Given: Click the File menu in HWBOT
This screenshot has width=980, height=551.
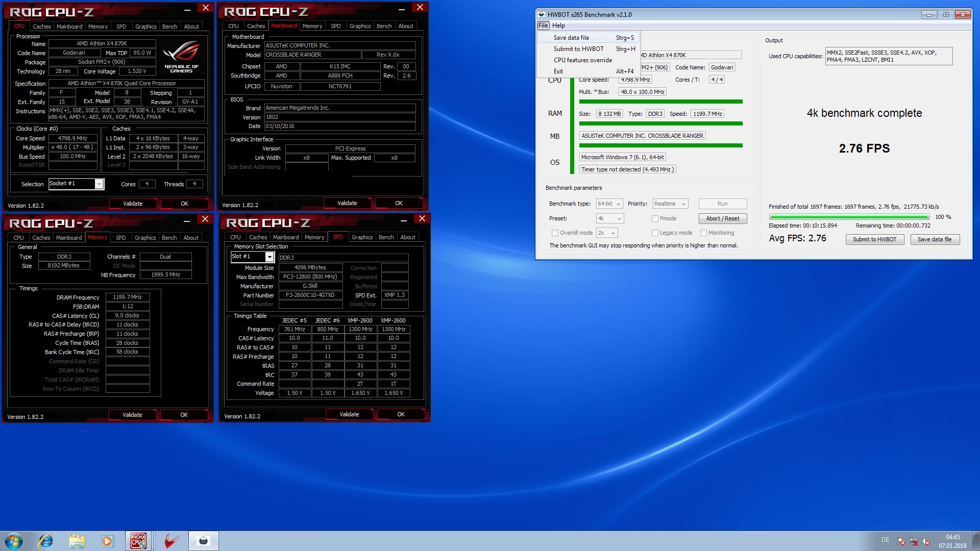Looking at the screenshot, I should (543, 26).
